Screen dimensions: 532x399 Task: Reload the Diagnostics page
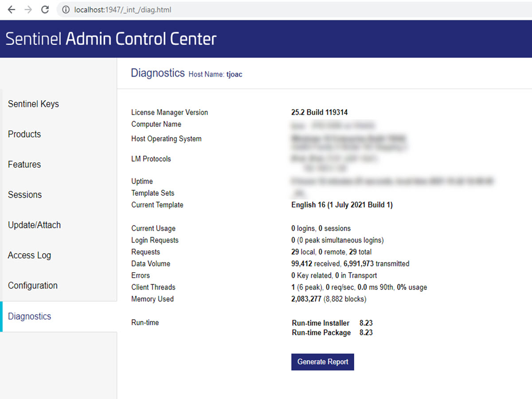[x=44, y=9]
